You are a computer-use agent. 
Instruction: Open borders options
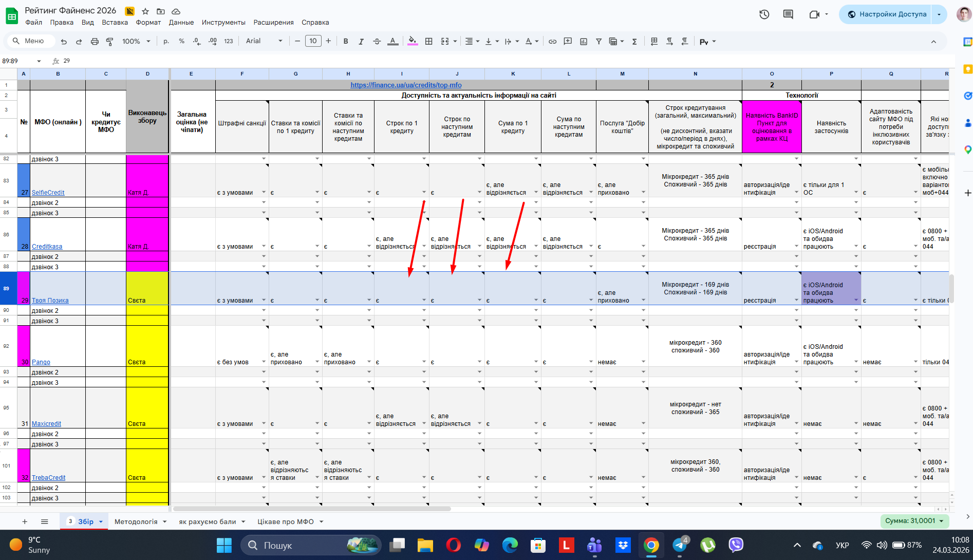click(x=429, y=42)
